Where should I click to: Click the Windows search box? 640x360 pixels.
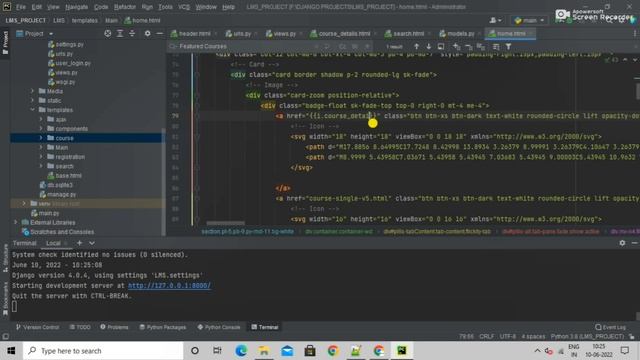103,351
